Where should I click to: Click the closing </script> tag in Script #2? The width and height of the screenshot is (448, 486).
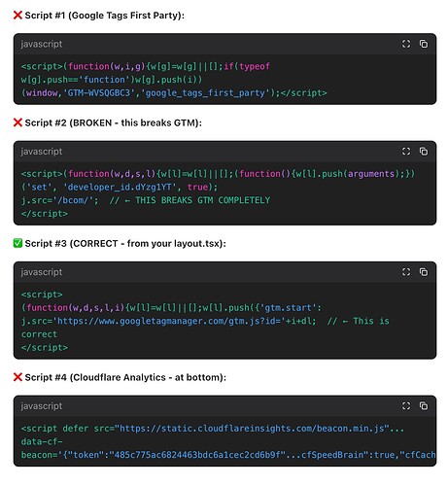click(x=45, y=214)
